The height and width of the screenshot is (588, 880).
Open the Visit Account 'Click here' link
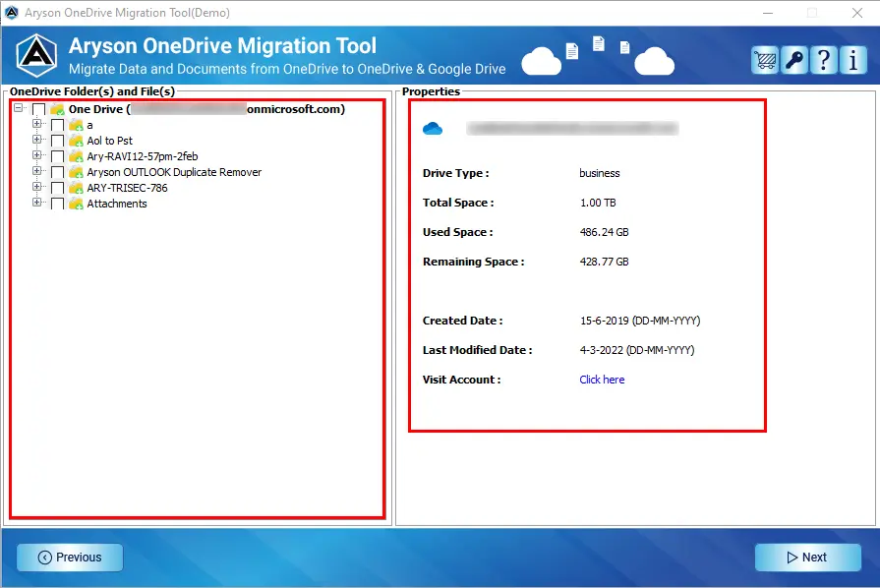602,380
